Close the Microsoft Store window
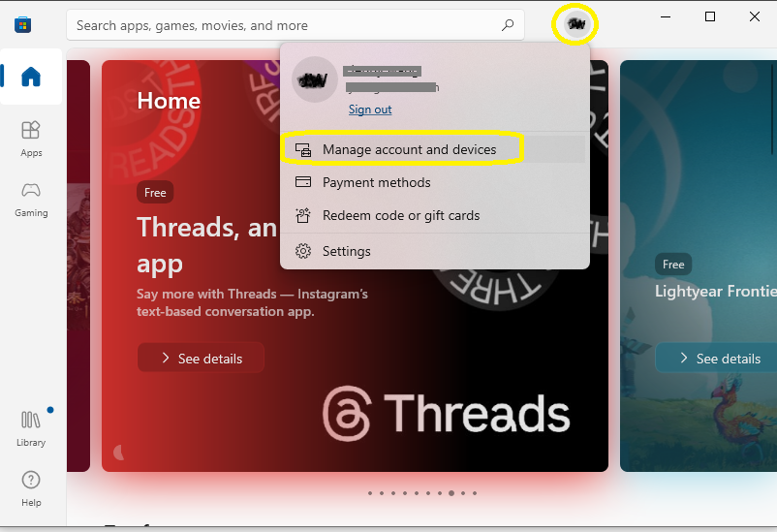The image size is (777, 532). [754, 16]
